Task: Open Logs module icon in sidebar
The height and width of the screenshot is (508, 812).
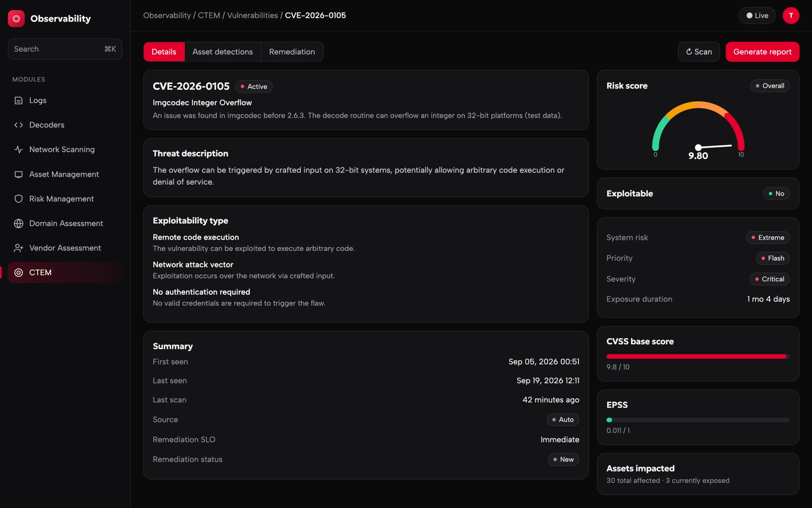Action: tap(19, 100)
